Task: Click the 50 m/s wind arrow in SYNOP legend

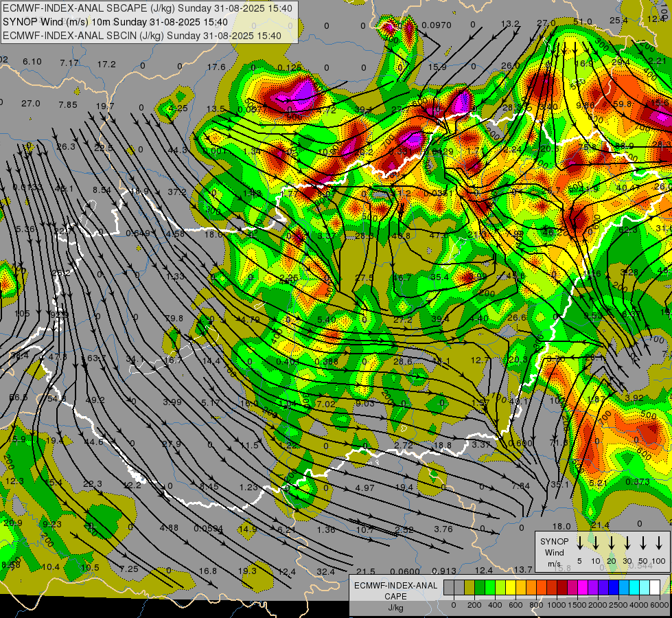Action: click(x=643, y=543)
